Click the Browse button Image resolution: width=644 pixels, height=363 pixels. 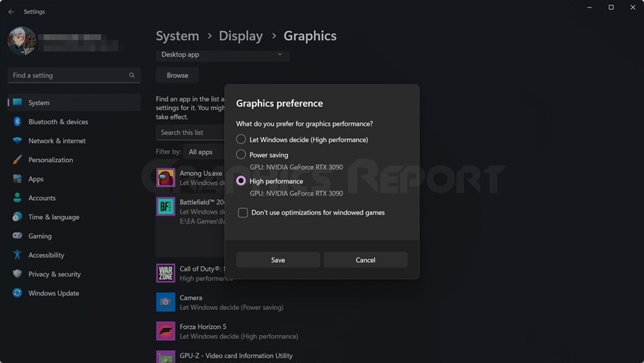[177, 75]
